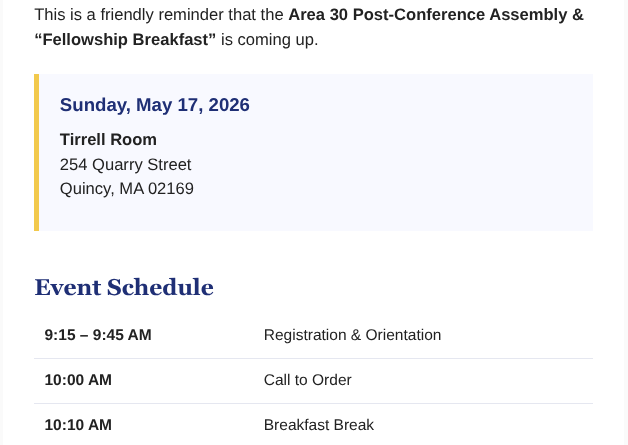Viewport: 628px width, 445px height.
Task: Click the yellow accent bar of the info box
Action: [x=36, y=153]
